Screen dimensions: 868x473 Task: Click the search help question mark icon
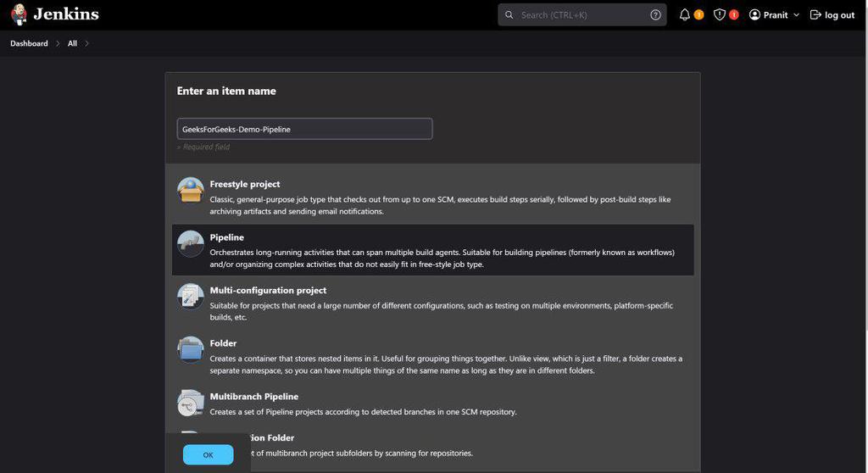pyautogui.click(x=655, y=14)
